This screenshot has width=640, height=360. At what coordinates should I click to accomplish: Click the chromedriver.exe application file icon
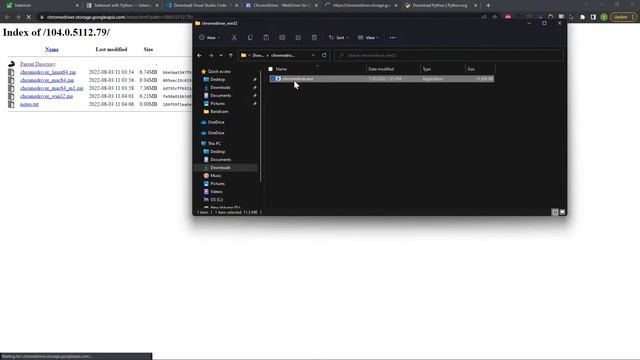coord(278,79)
